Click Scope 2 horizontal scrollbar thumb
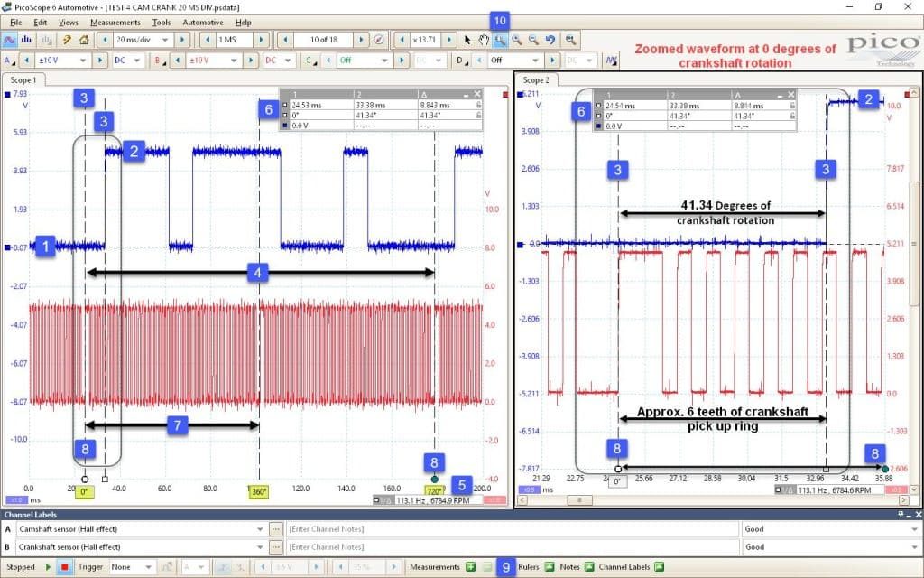 point(580,500)
